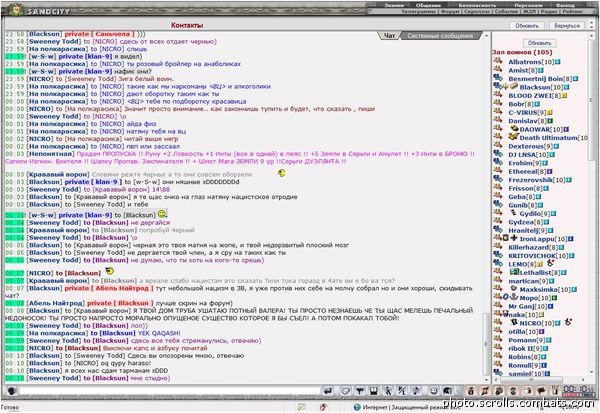
Task: Toggle the transliteration icon beside walking figure
Action: pyautogui.click(x=402, y=391)
